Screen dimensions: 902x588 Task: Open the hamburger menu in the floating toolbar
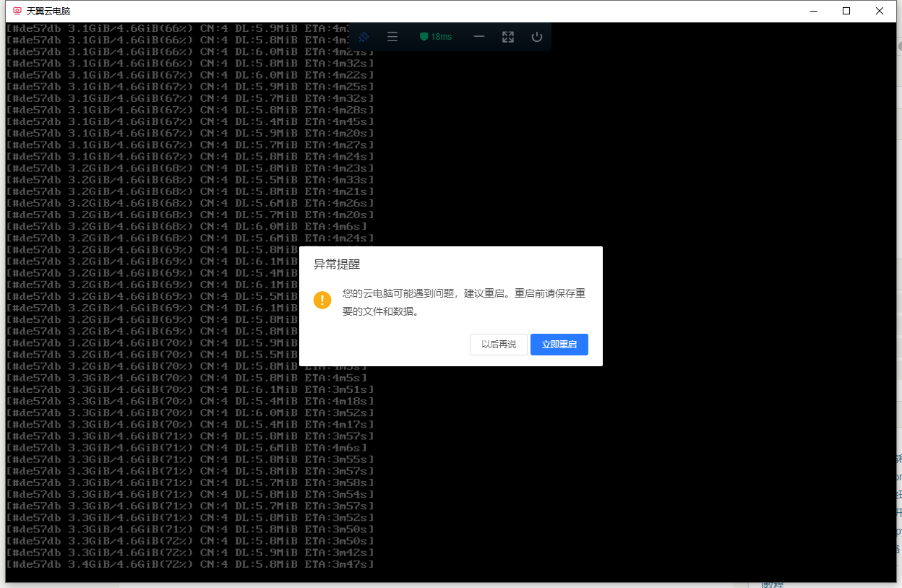[392, 37]
